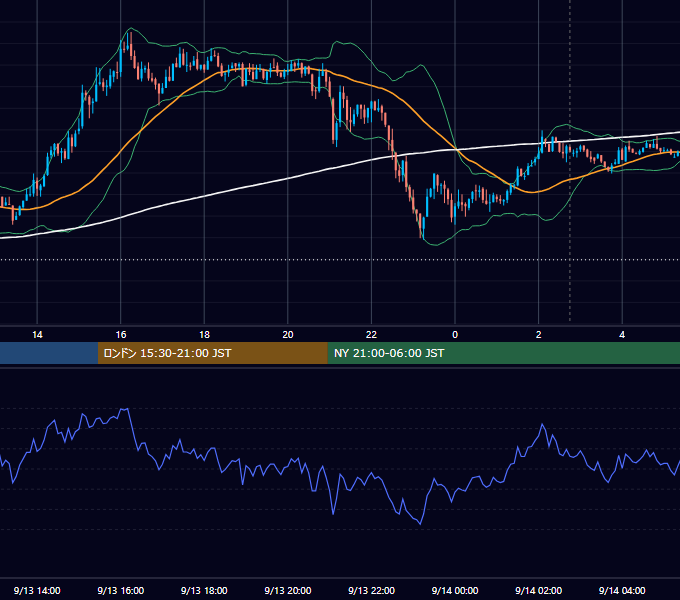This screenshot has height=600, width=680.
Task: Click the 16 hour axis label
Action: pyautogui.click(x=121, y=335)
